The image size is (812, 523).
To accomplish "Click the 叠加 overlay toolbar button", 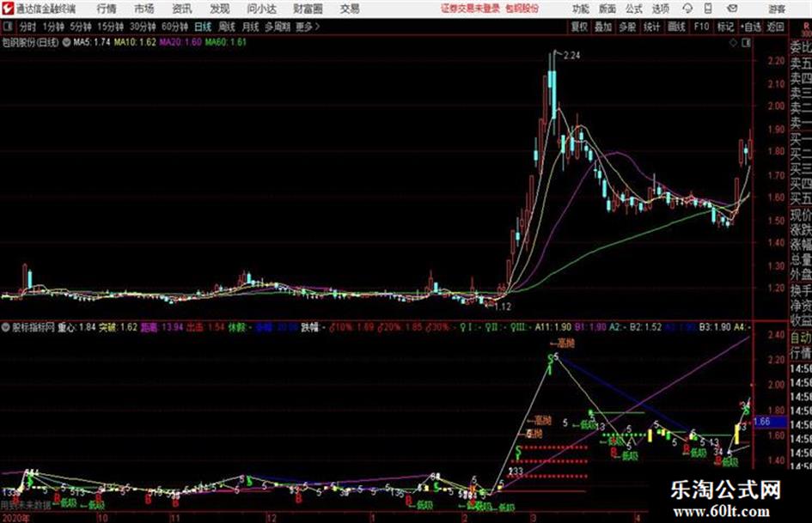I will pos(603,27).
